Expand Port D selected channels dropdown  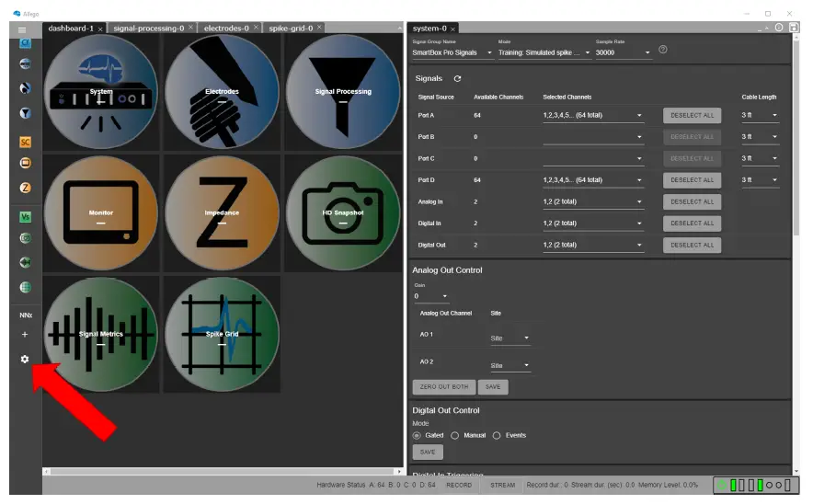click(593, 180)
